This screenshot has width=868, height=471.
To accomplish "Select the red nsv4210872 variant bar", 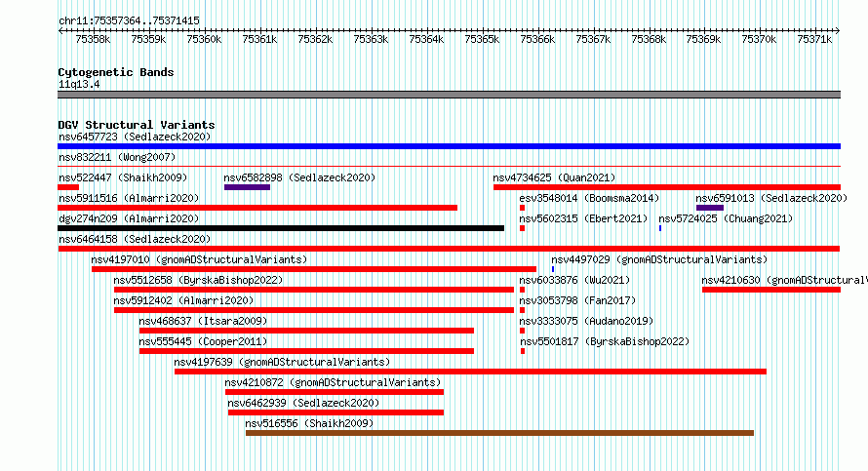I will (335, 392).
